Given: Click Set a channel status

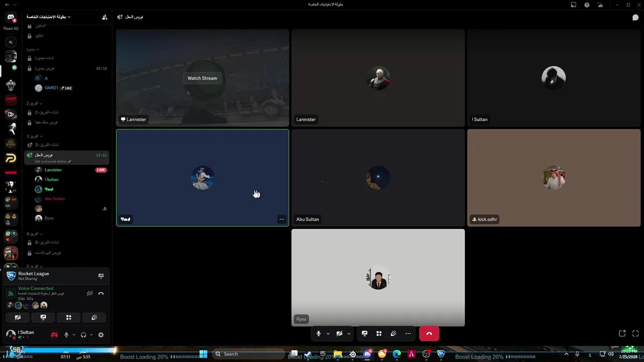Looking at the screenshot, I should coord(53,161).
